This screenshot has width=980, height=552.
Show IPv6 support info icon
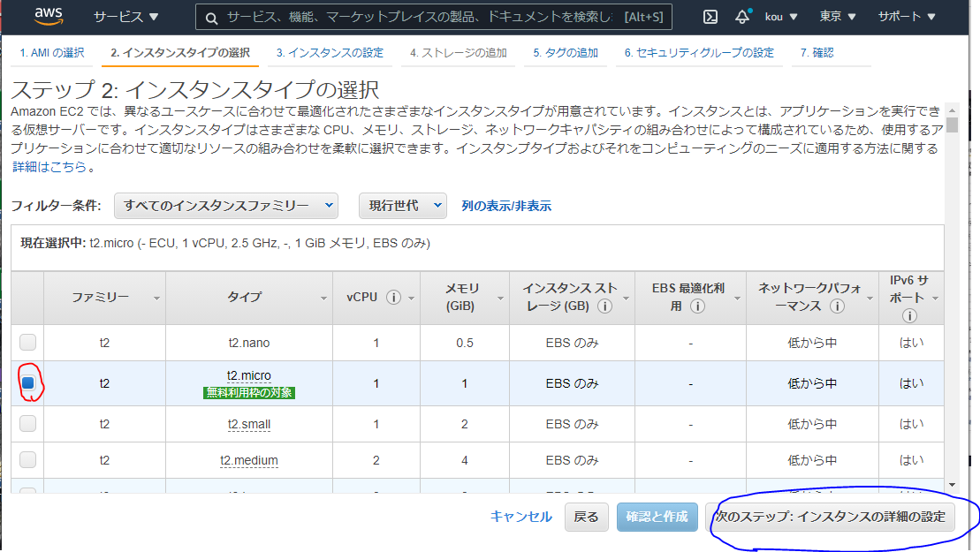[x=909, y=315]
